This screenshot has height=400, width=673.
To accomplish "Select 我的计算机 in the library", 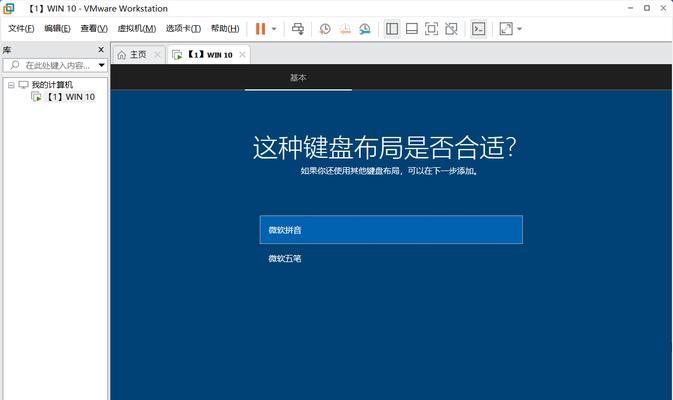I will (x=52, y=85).
